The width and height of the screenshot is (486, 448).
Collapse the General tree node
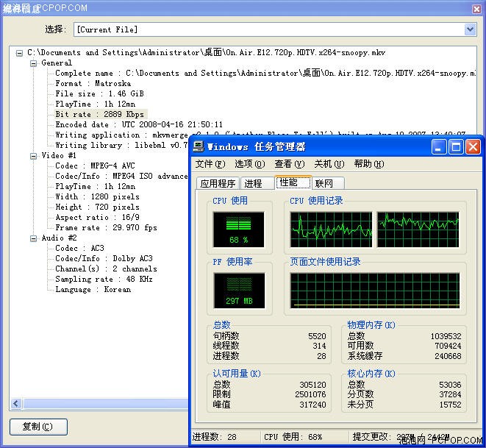33,63
